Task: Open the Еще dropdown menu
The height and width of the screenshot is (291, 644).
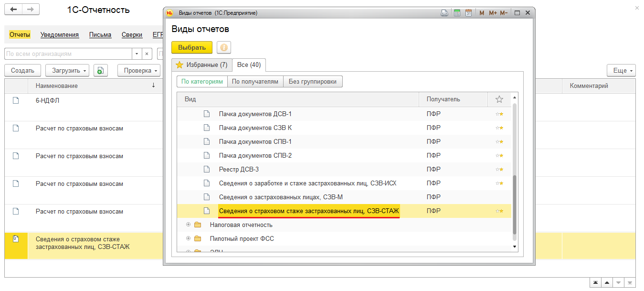Action: [621, 70]
